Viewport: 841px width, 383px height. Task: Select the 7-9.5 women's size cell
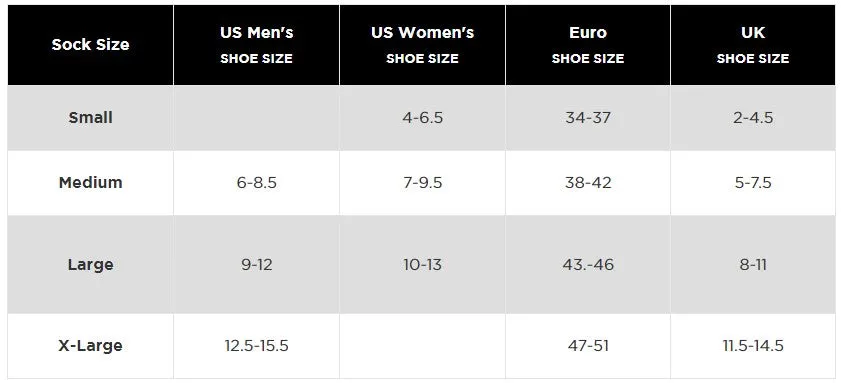[423, 182]
